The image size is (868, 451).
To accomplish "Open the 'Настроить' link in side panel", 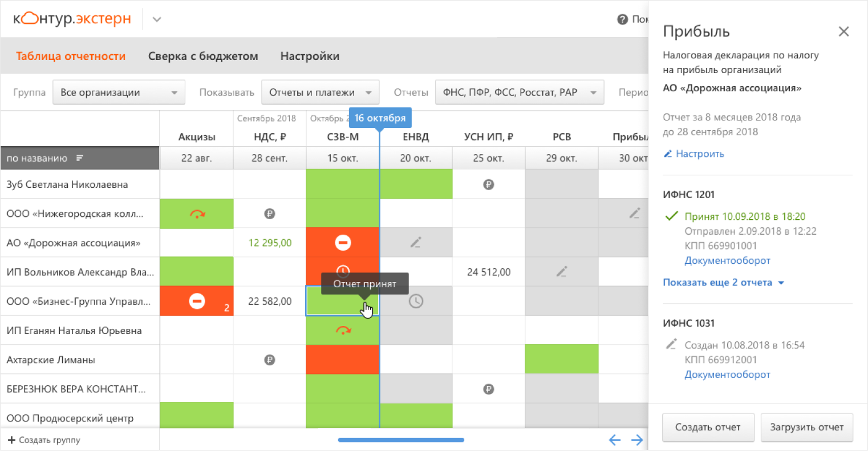I will pyautogui.click(x=699, y=154).
